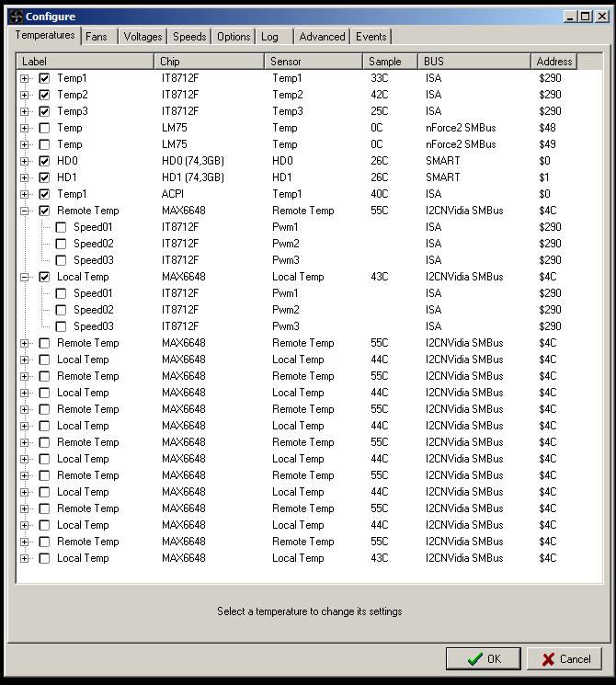Minimize the Configure window
This screenshot has width=616, height=685.
(570, 17)
